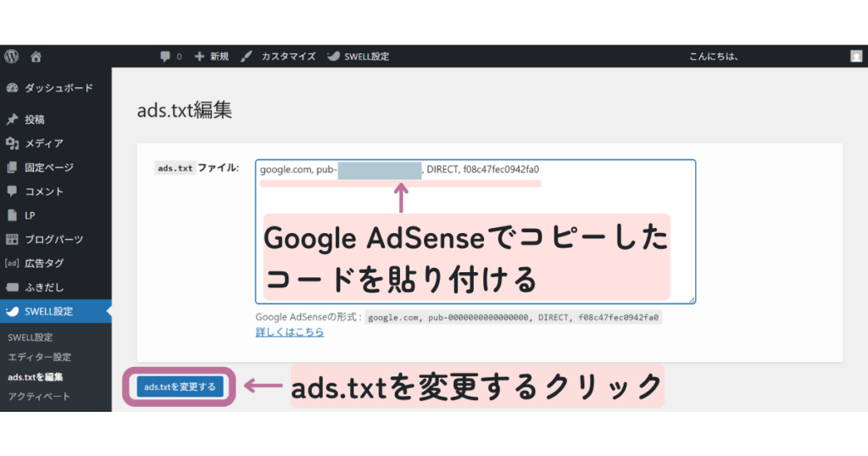Open ふきだし menu item

(43, 287)
